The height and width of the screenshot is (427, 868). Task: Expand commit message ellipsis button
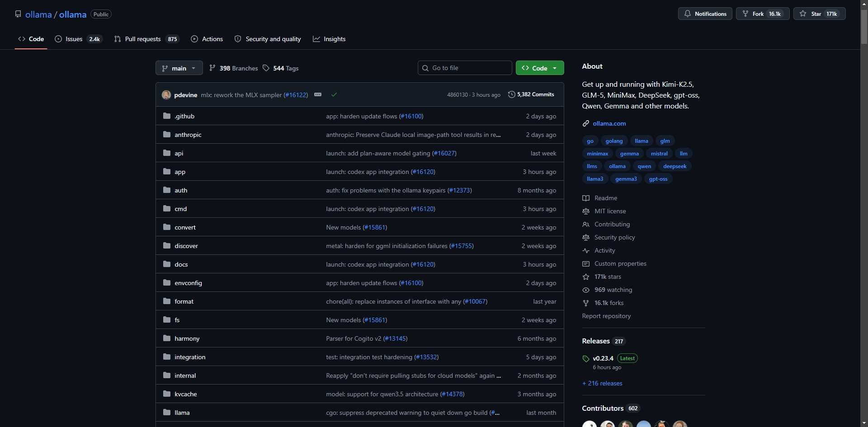(318, 94)
